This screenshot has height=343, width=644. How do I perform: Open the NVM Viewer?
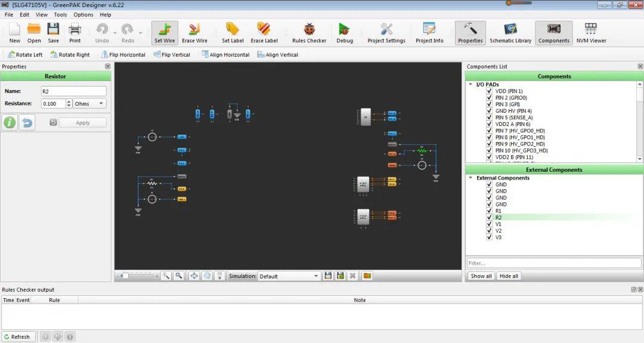pyautogui.click(x=591, y=33)
